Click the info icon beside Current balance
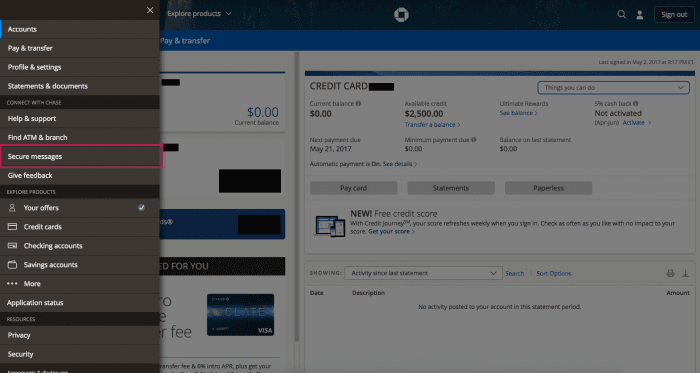Image resolution: width=700 pixels, height=373 pixels. [358, 104]
